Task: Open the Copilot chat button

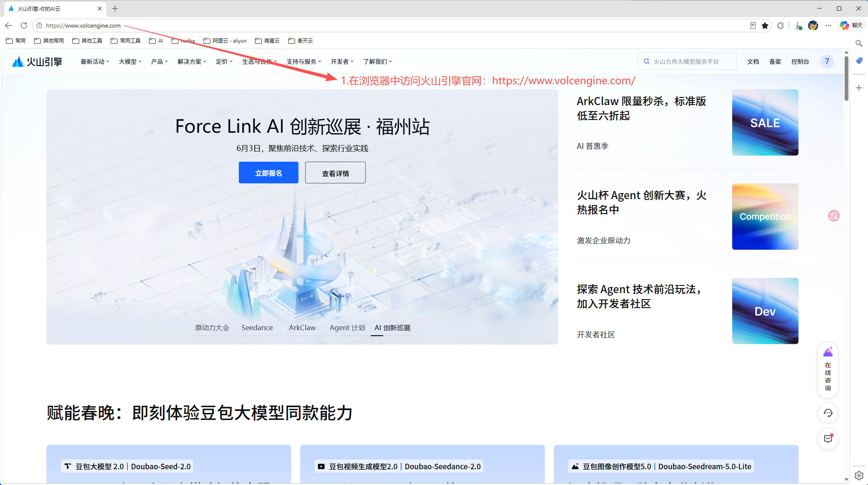Action: pos(851,26)
